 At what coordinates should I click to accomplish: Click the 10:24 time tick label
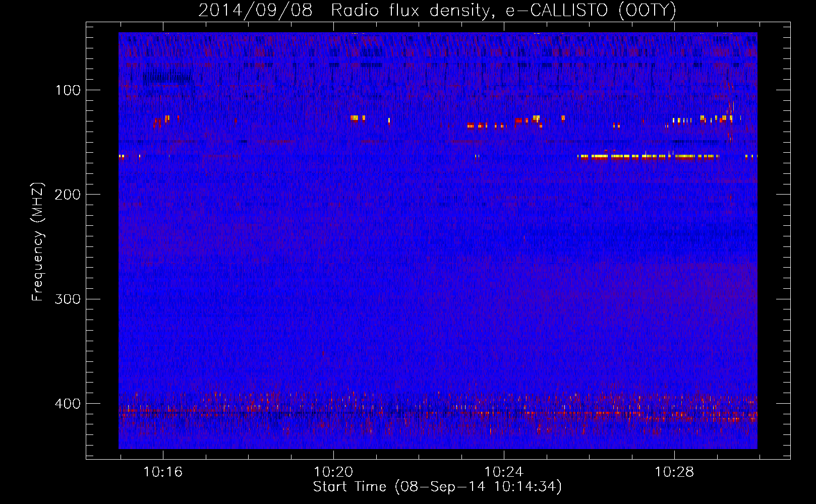tap(504, 472)
